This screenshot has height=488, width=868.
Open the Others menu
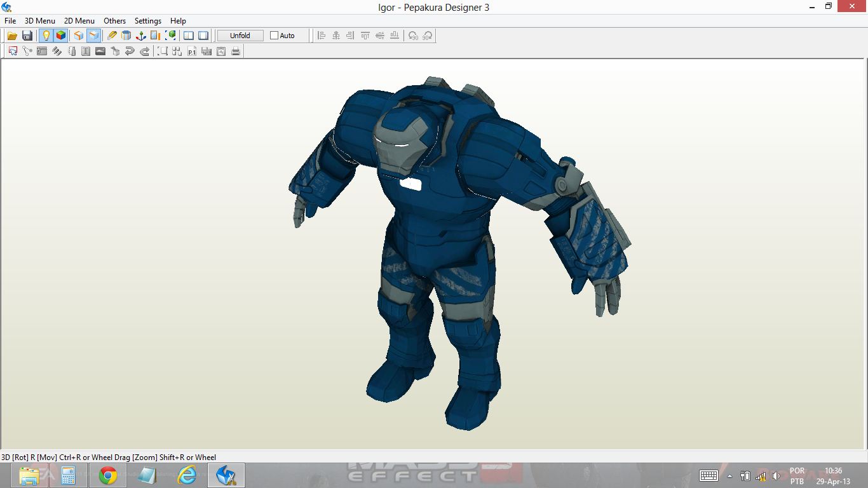115,21
